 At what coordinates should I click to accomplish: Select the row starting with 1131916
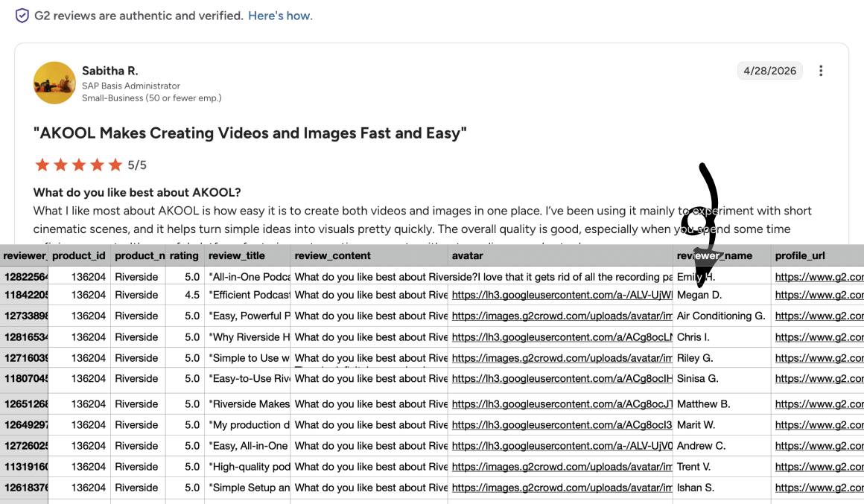[x=25, y=467]
